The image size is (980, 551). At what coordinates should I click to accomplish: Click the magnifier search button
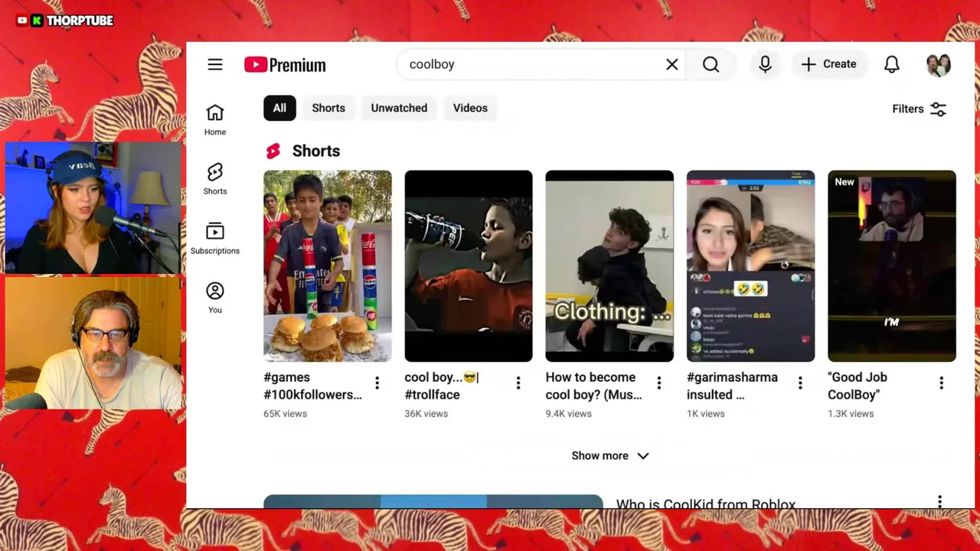click(710, 64)
